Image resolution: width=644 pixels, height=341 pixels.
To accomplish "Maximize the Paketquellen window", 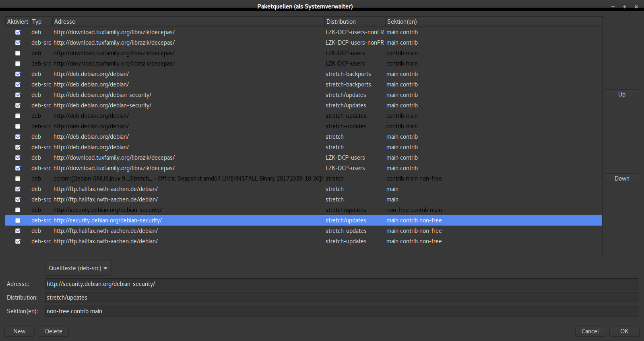I will (x=625, y=6).
